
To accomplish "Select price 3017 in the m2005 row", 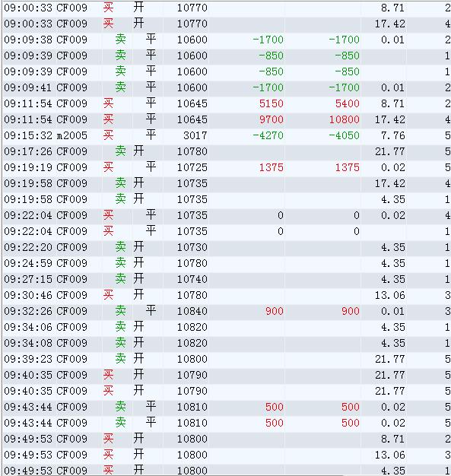I will tap(195, 135).
